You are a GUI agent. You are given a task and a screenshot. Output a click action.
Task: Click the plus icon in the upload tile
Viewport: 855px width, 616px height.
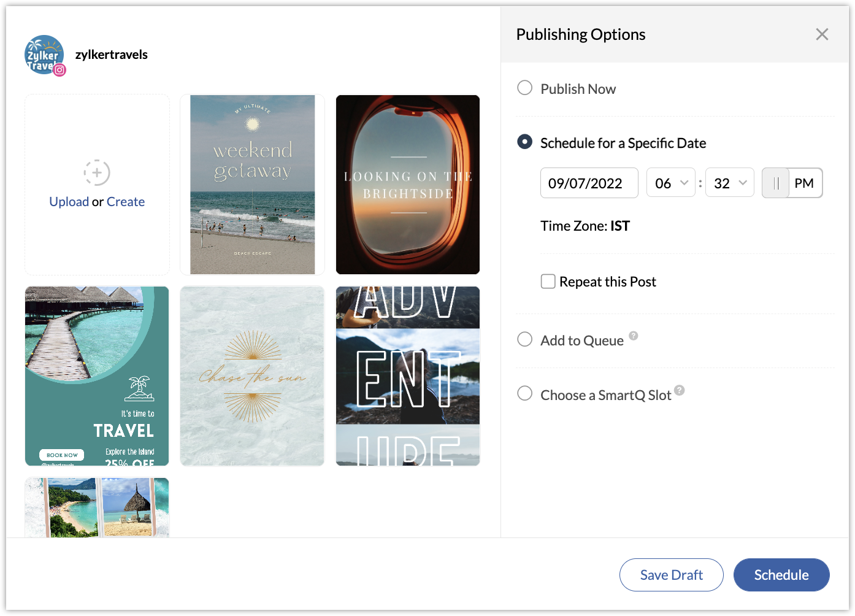(97, 172)
